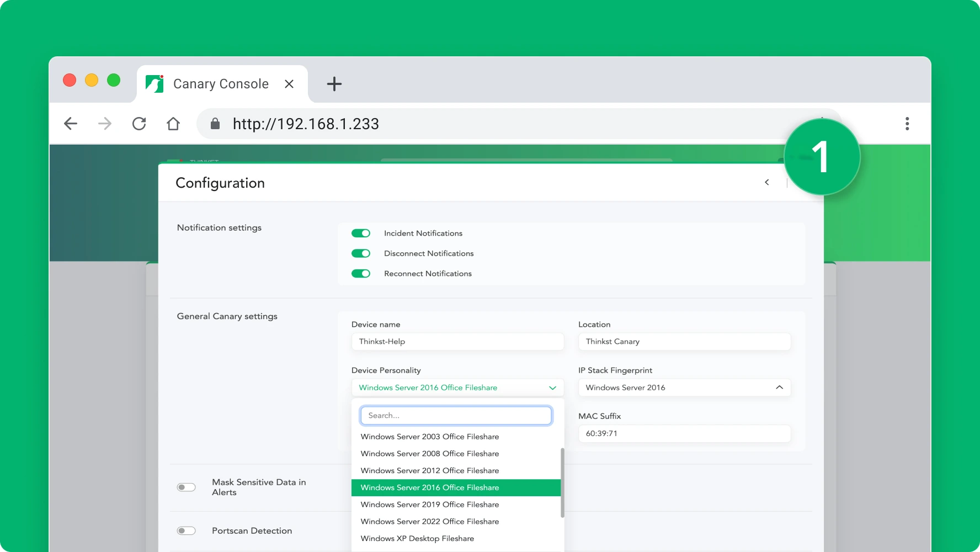
Task: Click the General Canary settings label
Action: (x=227, y=316)
